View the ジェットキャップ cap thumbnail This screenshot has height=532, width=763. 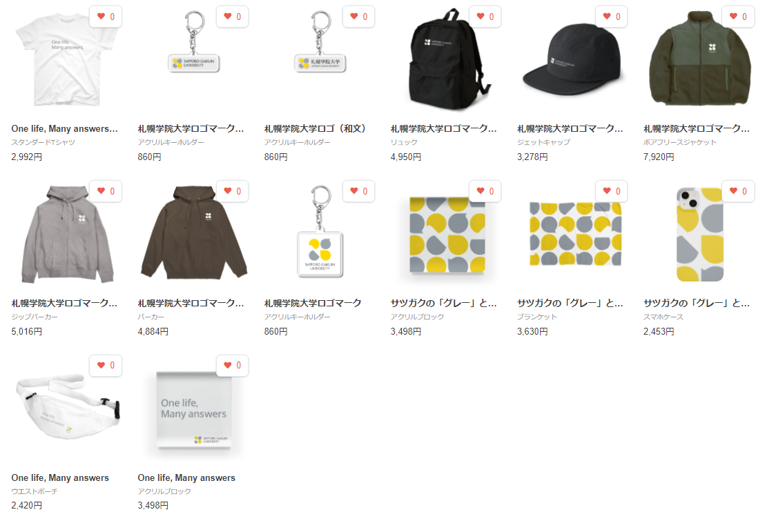point(572,60)
